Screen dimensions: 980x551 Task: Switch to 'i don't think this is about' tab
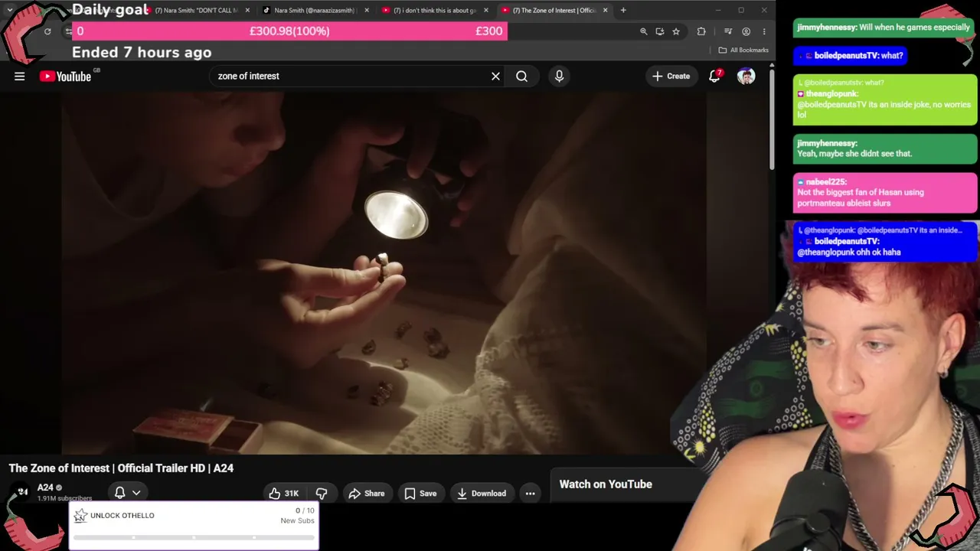pyautogui.click(x=434, y=10)
